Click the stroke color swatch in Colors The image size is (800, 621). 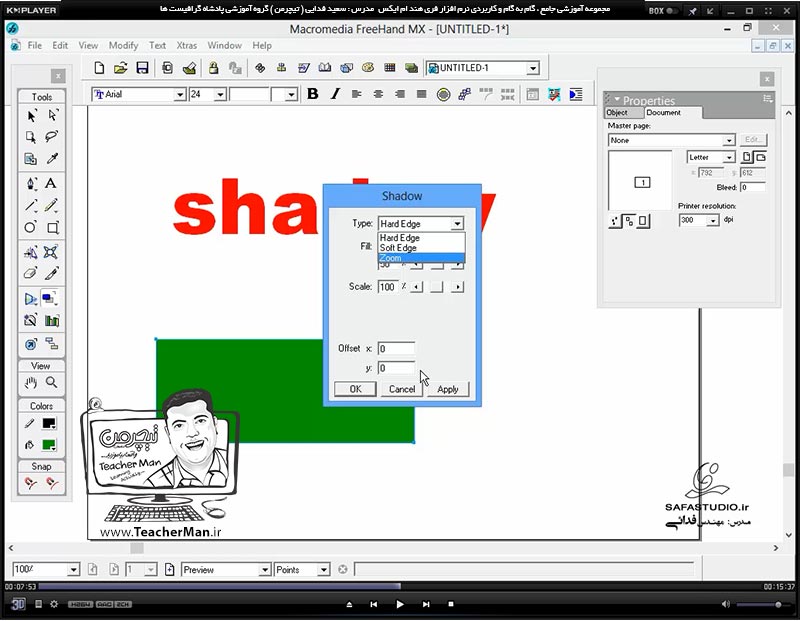pos(49,424)
